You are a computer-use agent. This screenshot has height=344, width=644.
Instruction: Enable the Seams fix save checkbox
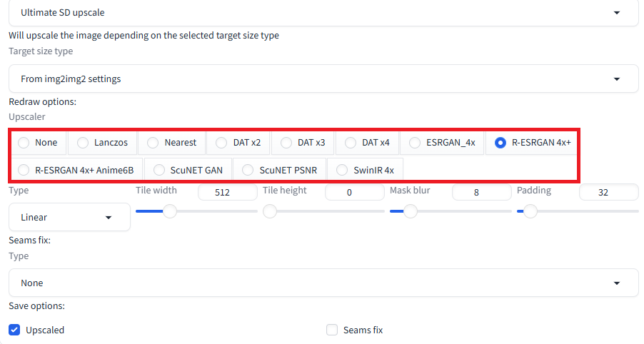click(331, 330)
